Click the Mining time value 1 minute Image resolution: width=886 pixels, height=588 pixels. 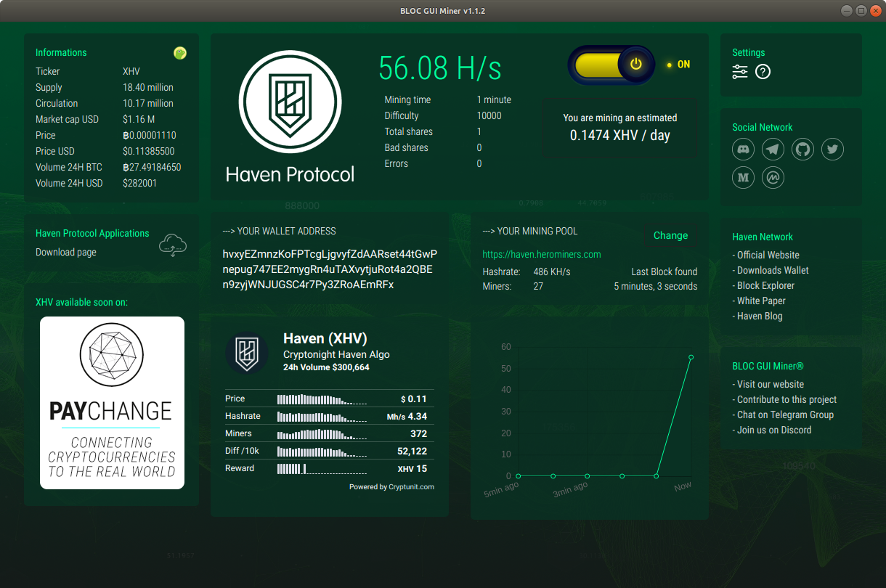pyautogui.click(x=494, y=99)
